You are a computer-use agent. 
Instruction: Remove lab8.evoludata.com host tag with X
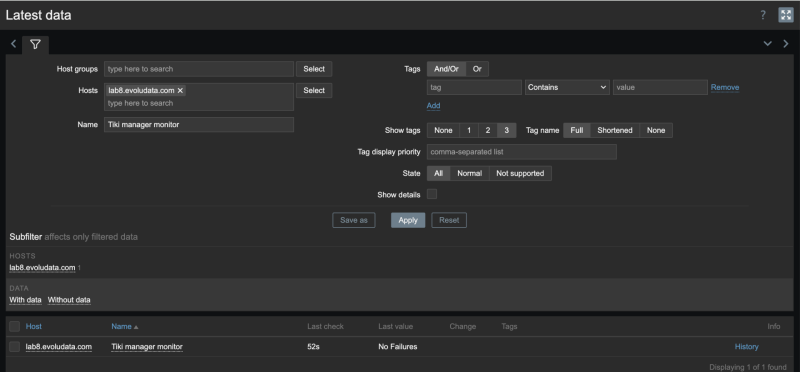[x=180, y=90]
